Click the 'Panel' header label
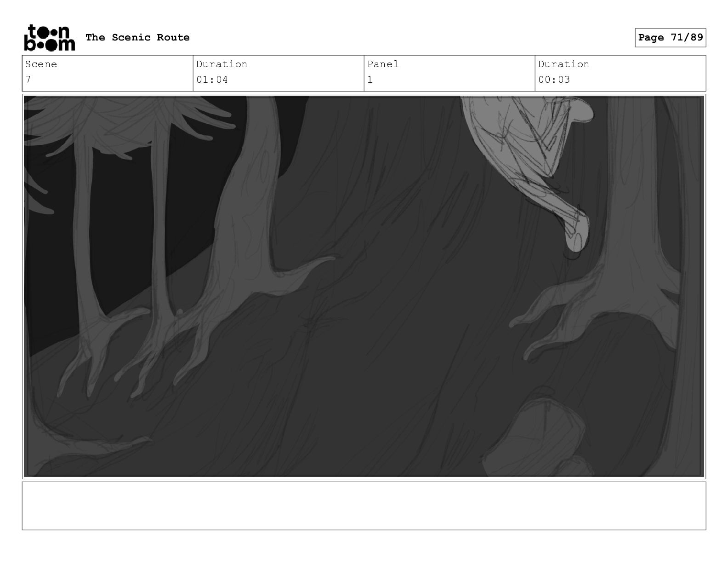The image size is (728, 563). pyautogui.click(x=383, y=64)
